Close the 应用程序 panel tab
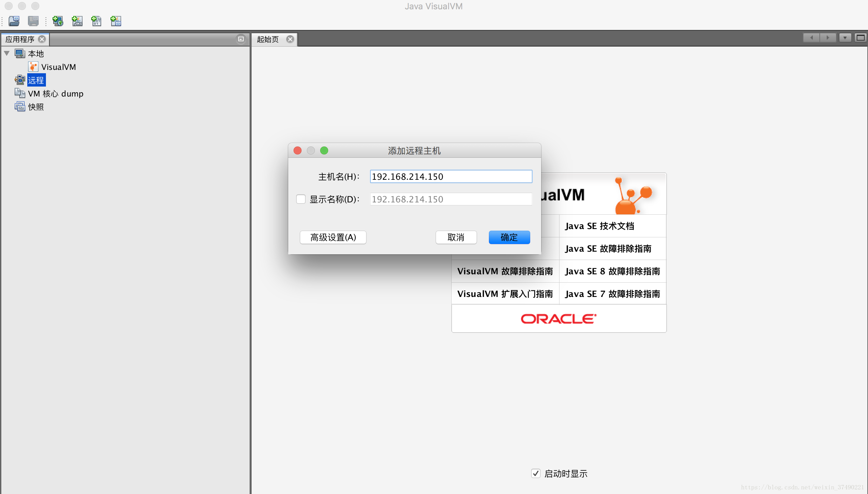 [x=42, y=39]
